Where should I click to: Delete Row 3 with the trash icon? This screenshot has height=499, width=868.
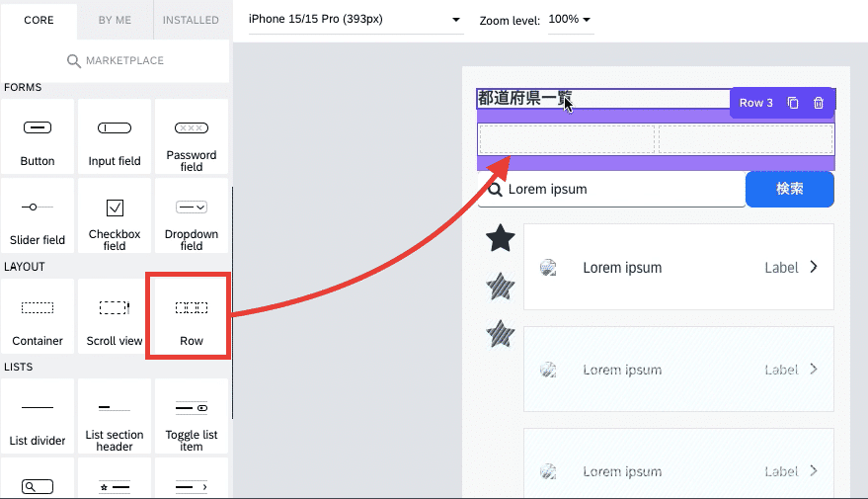tap(819, 103)
